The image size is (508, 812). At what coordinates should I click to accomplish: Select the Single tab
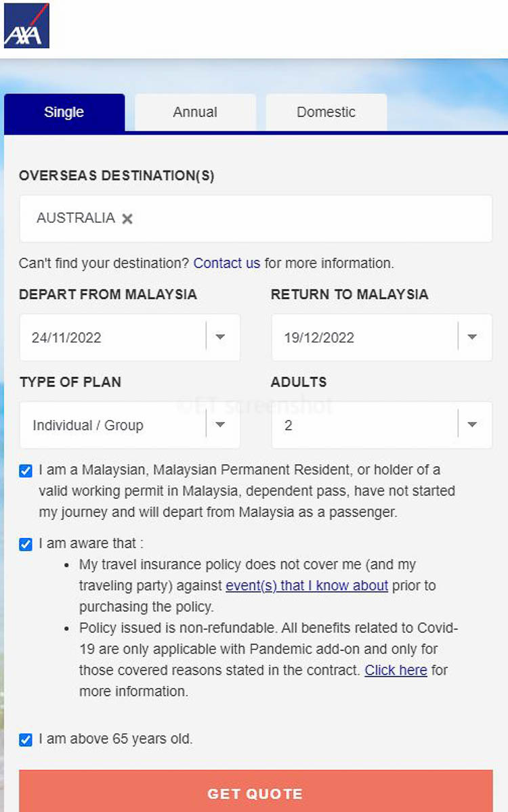64,112
